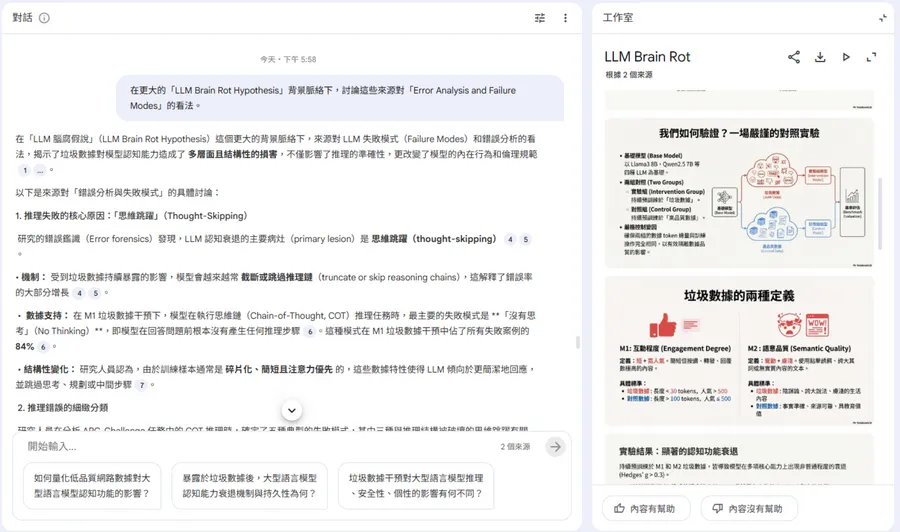Open the 2 個來源 source selector

coord(514,447)
